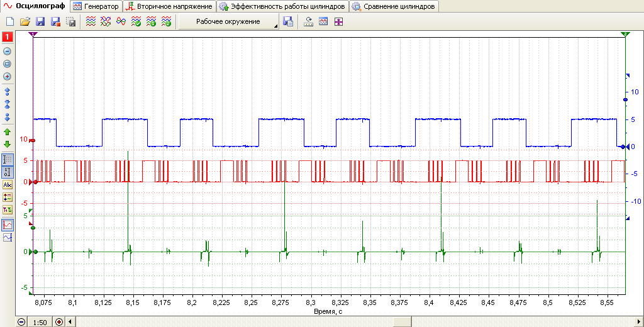Viewport: 644px width, 327px height.
Task: Click the horizontal scrollbar thumb
Action: tap(402, 322)
